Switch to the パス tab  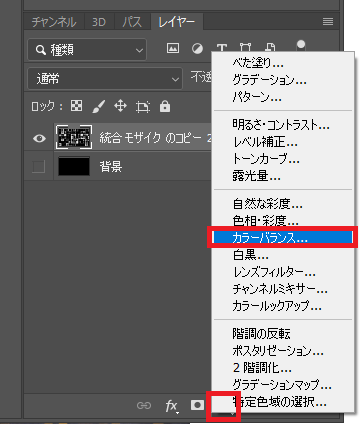click(132, 22)
